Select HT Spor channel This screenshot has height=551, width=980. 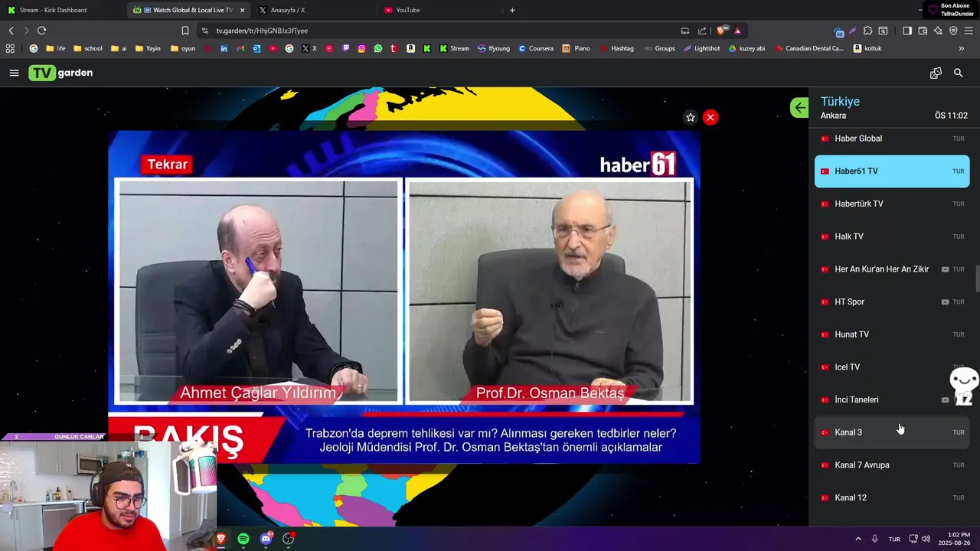click(892, 302)
